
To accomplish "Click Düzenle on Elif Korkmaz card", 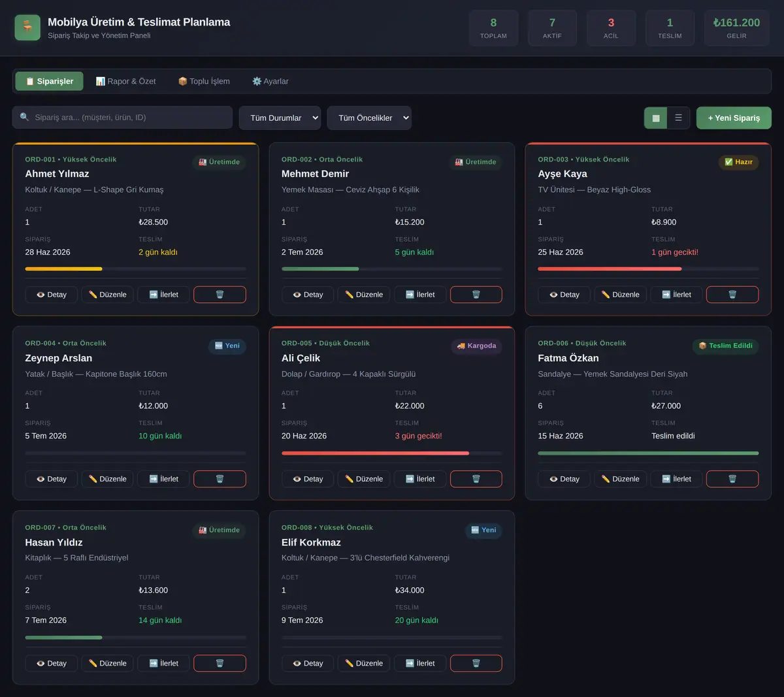I will (x=364, y=663).
